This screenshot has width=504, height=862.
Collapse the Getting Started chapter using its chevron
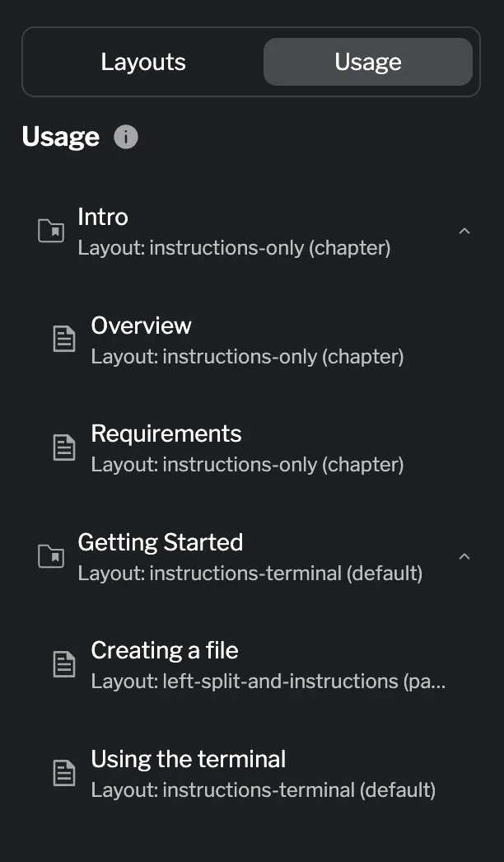pyautogui.click(x=464, y=556)
